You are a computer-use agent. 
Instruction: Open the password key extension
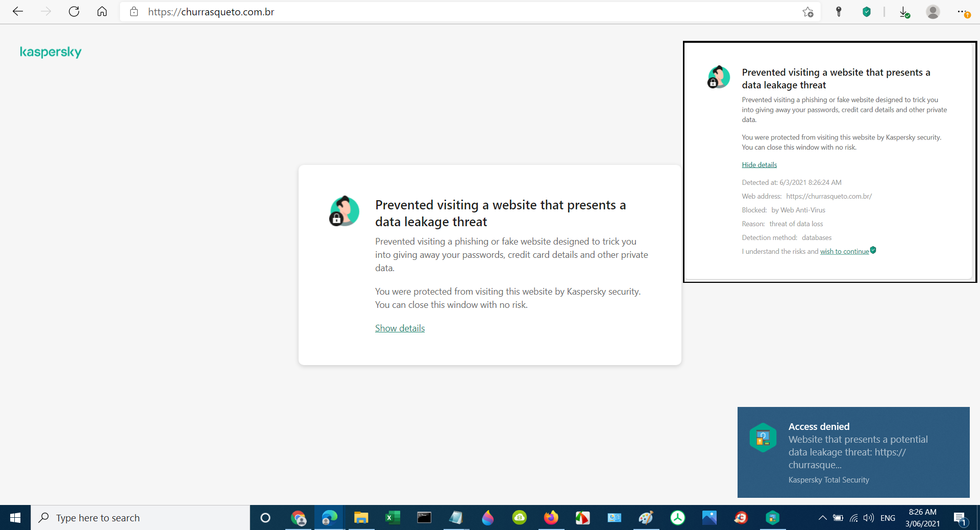839,12
